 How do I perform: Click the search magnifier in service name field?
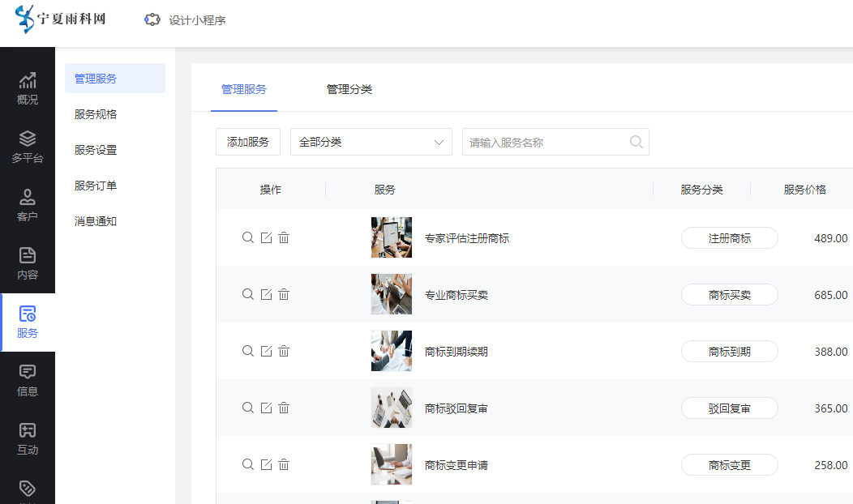(636, 142)
